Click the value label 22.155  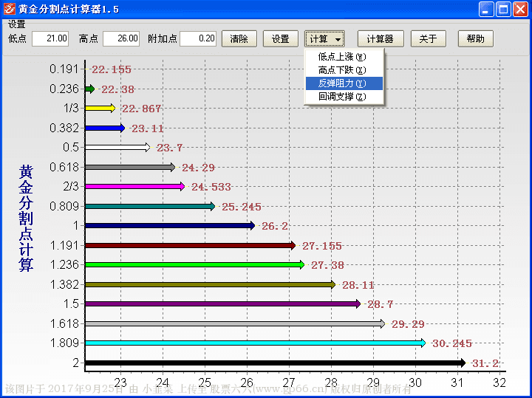pyautogui.click(x=112, y=69)
